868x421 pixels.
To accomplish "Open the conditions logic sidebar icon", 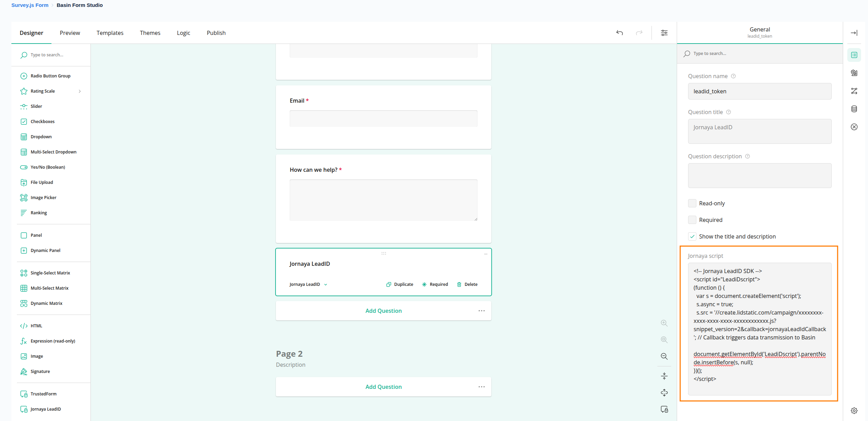I will click(854, 91).
